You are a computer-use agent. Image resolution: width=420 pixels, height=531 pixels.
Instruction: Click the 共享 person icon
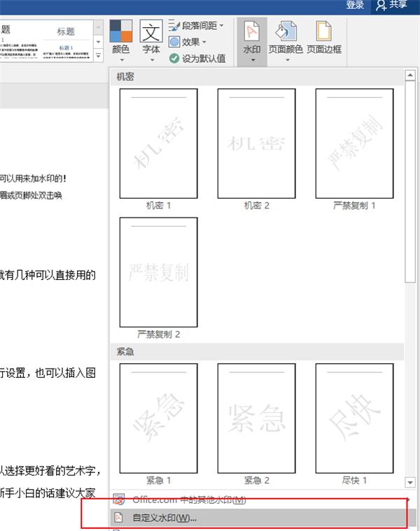[381, 5]
